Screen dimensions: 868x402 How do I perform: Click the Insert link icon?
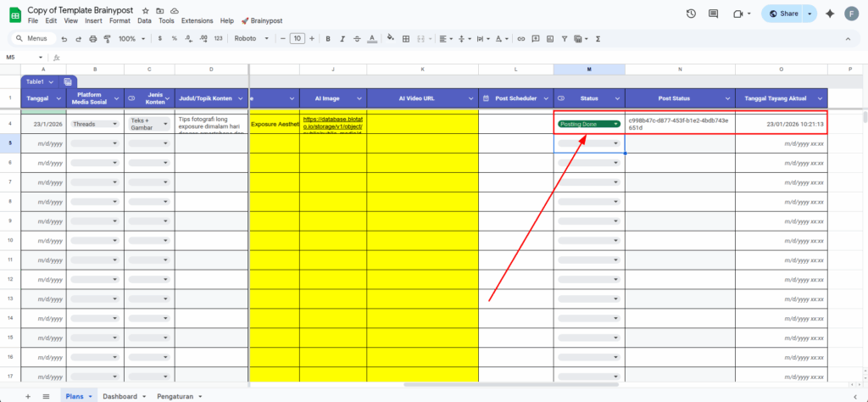[x=521, y=38]
